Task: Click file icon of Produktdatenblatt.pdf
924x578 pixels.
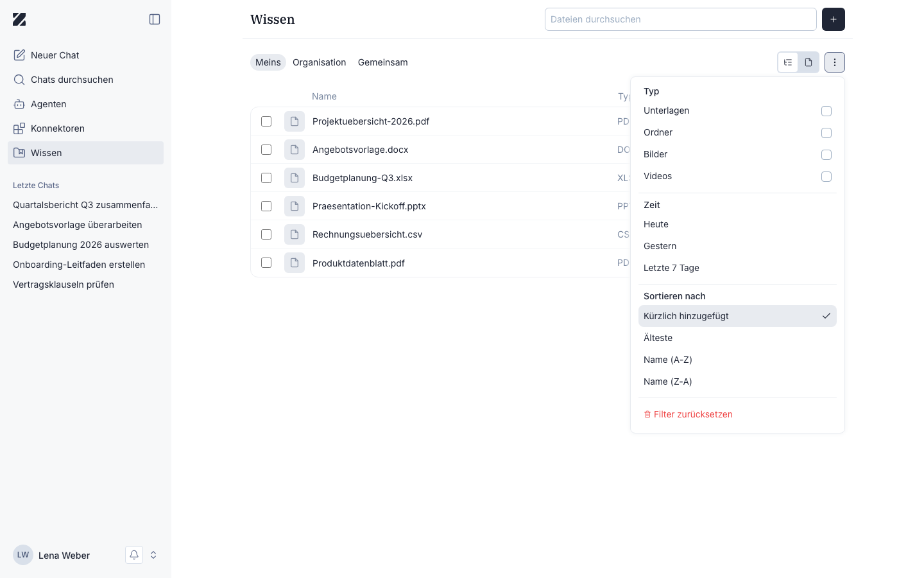Action: point(295,263)
